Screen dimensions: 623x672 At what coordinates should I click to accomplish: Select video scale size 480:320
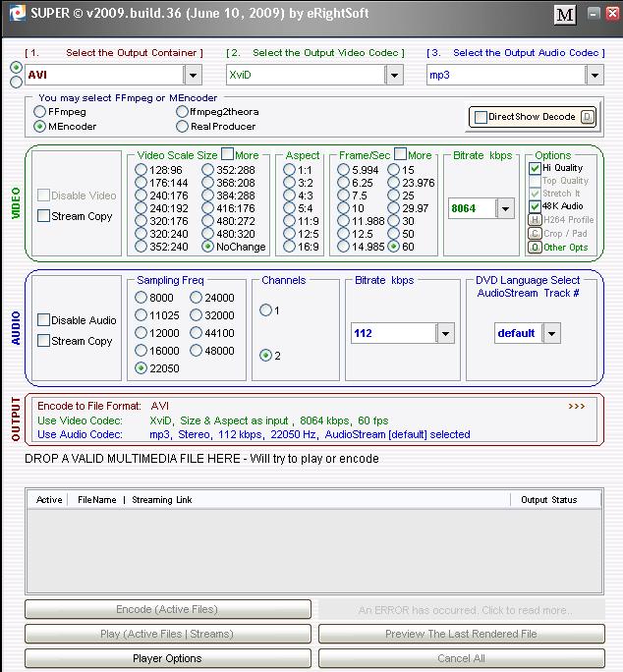tap(207, 234)
